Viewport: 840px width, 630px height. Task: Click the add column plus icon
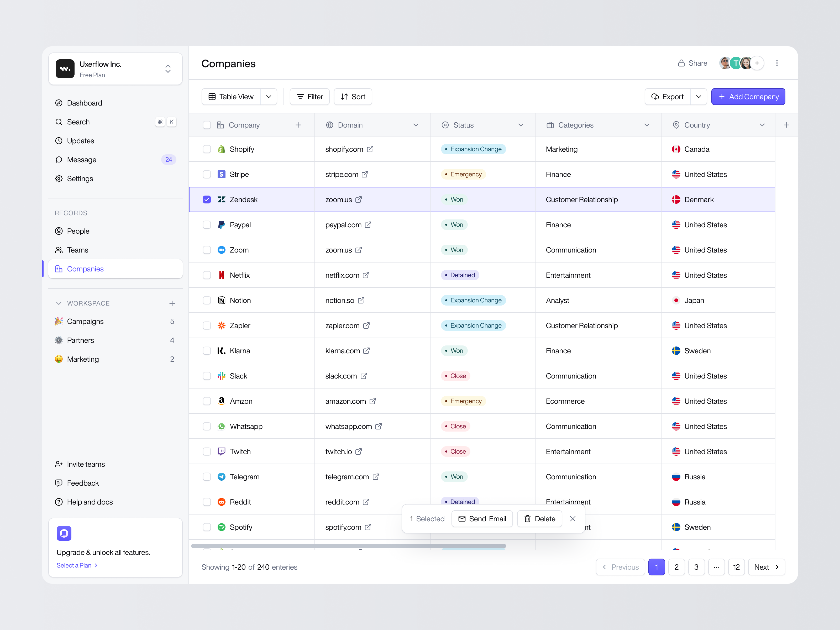[786, 125]
